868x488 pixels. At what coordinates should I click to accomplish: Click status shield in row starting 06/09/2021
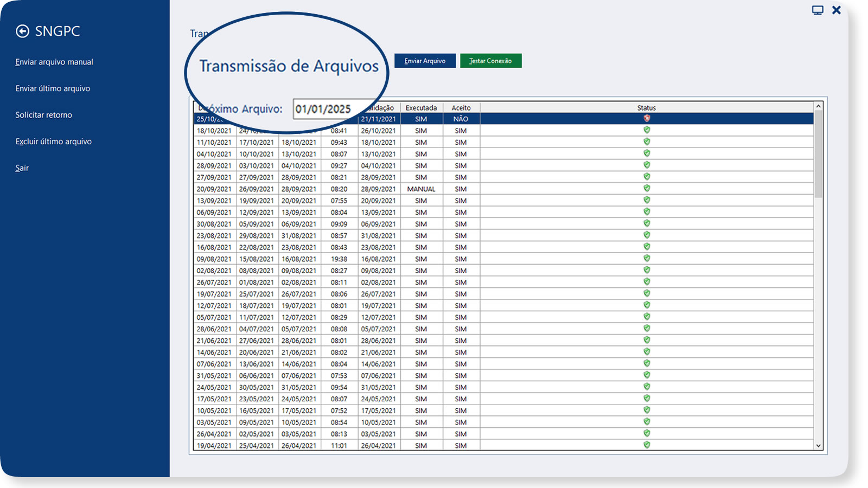click(647, 211)
